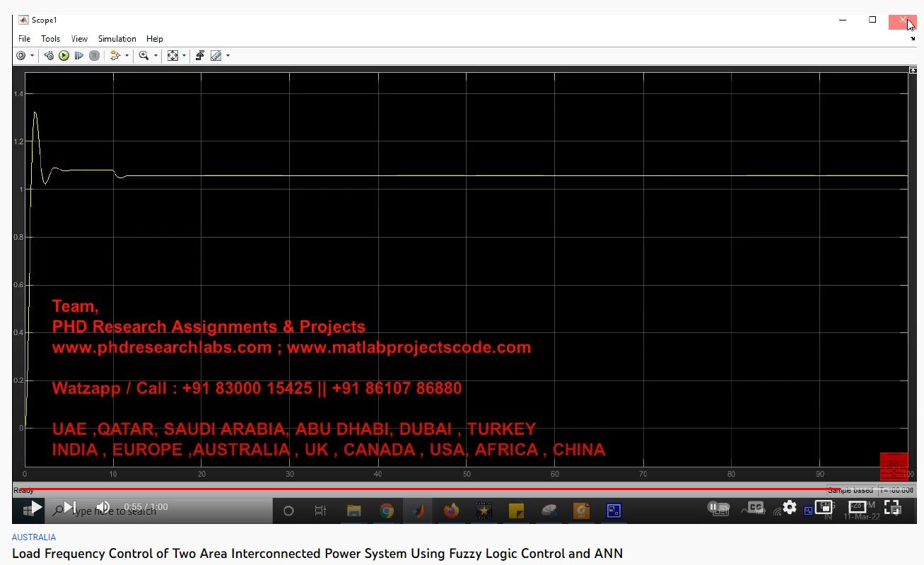Click the Step Forward icon

pos(78,56)
